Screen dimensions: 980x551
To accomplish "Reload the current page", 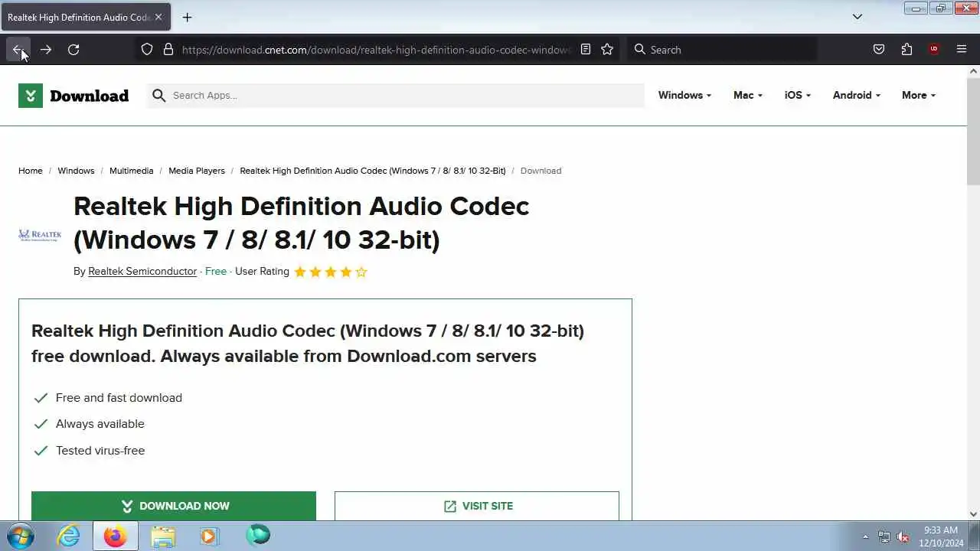I will (x=73, y=50).
